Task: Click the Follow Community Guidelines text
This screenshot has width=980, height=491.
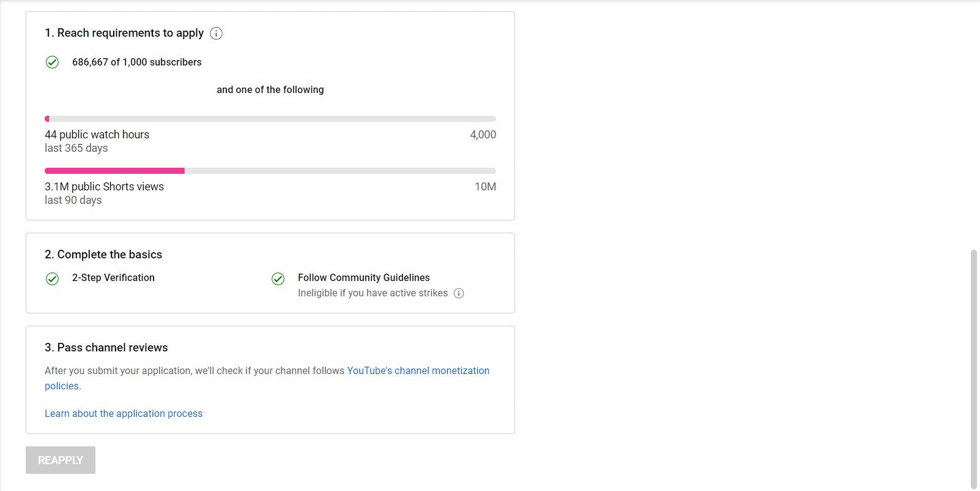Action: (x=363, y=278)
